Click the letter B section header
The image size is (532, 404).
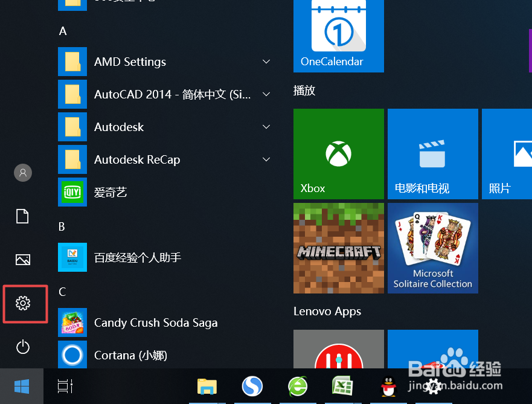point(62,226)
